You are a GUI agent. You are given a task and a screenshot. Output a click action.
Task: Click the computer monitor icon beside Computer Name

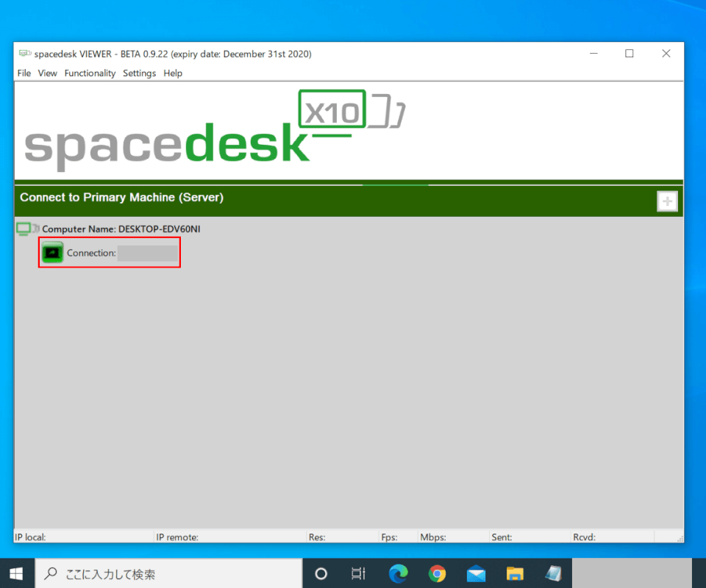coord(27,229)
